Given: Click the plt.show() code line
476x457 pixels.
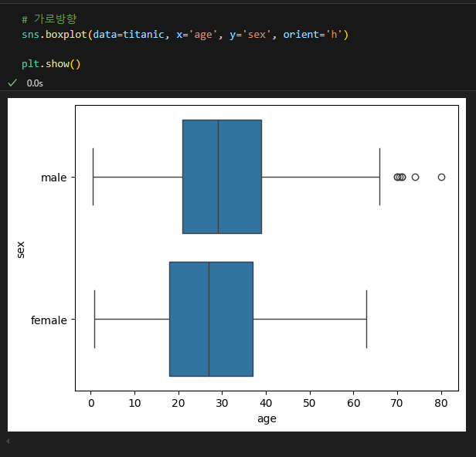Looking at the screenshot, I should tap(51, 64).
